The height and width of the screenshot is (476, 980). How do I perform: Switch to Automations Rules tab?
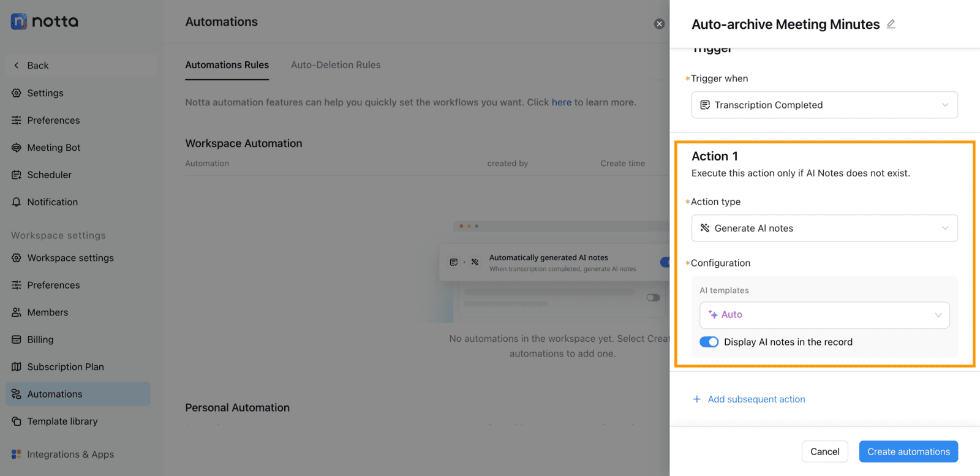[227, 65]
